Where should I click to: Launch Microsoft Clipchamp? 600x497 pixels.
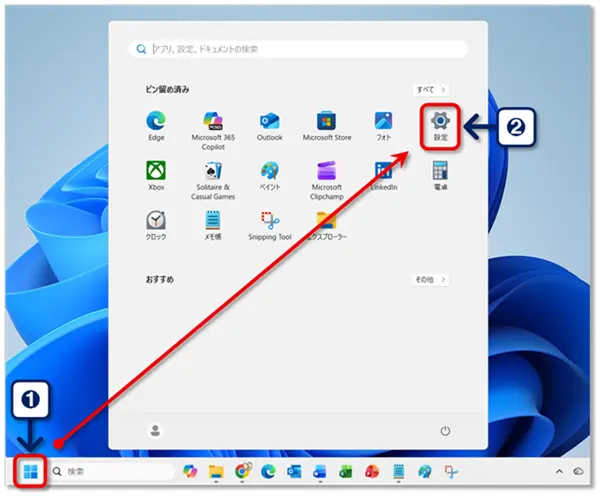click(x=326, y=174)
